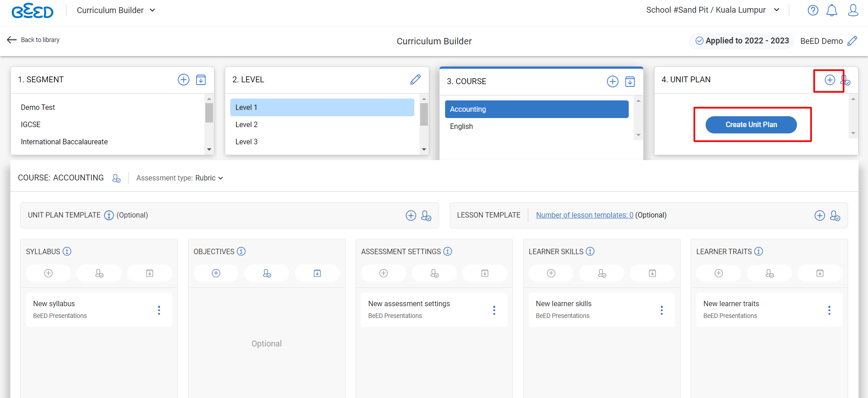Click Segment list scroll down arrow
The height and width of the screenshot is (398, 868).
click(209, 149)
